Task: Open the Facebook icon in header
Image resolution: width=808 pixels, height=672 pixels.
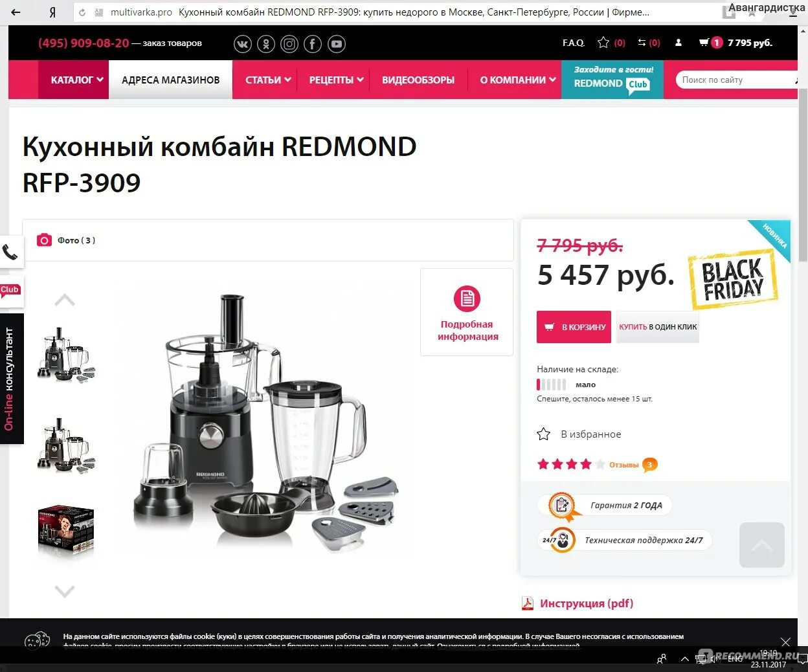Action: click(x=313, y=44)
